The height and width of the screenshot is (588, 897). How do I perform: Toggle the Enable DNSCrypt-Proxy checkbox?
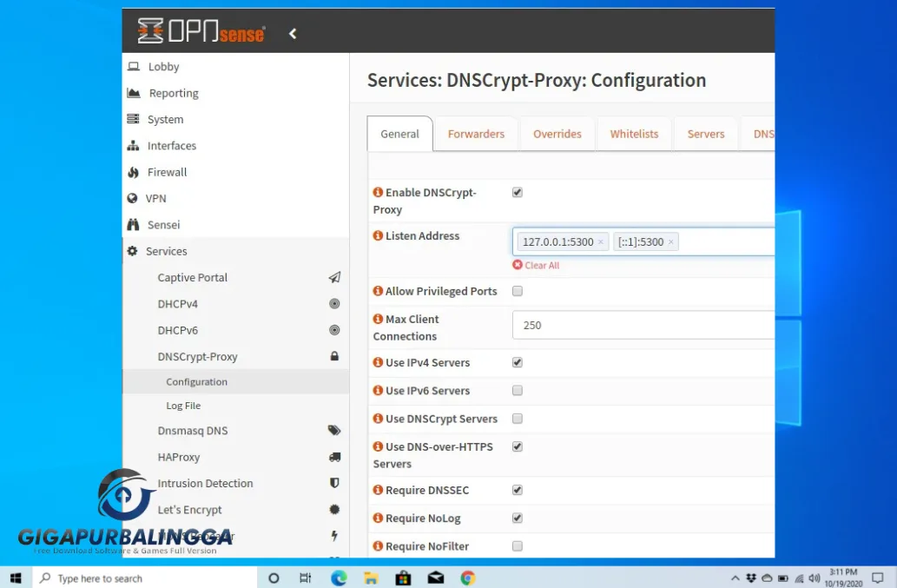[518, 192]
